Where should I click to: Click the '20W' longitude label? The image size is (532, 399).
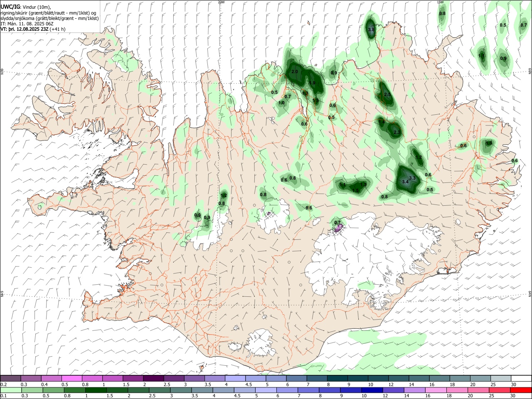tap(221, 2)
